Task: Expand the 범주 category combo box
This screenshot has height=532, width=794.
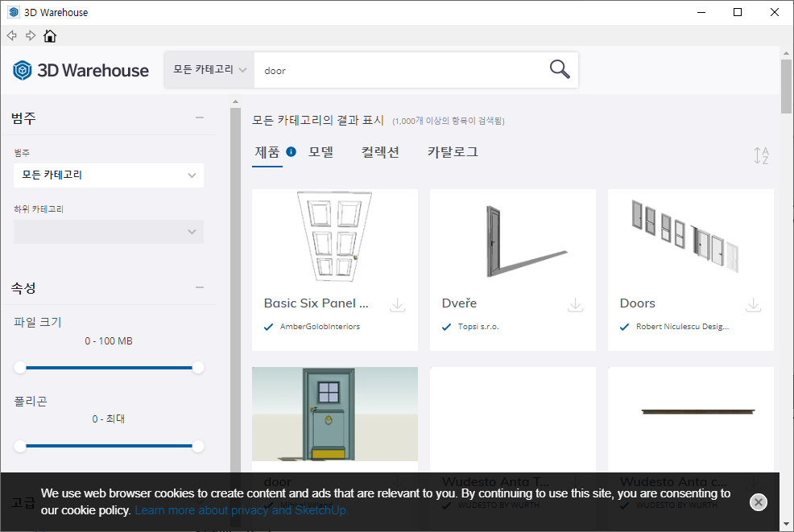Action: click(x=109, y=175)
